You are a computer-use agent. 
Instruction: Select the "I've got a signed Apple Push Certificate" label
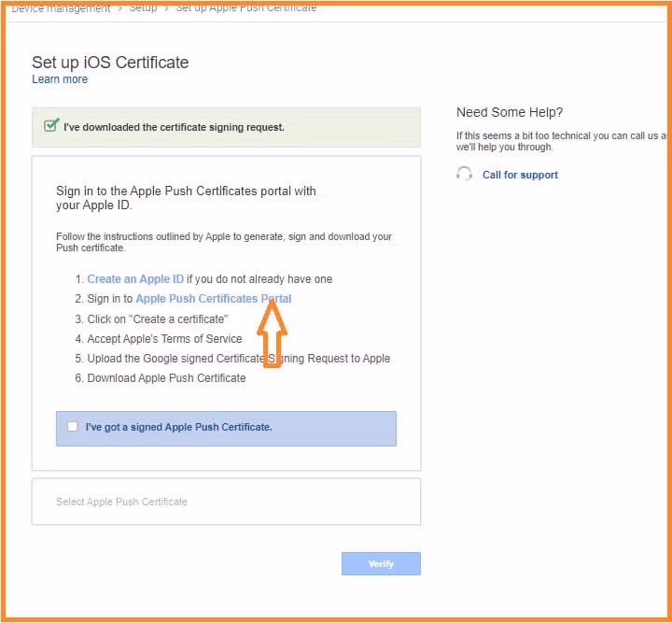click(178, 427)
